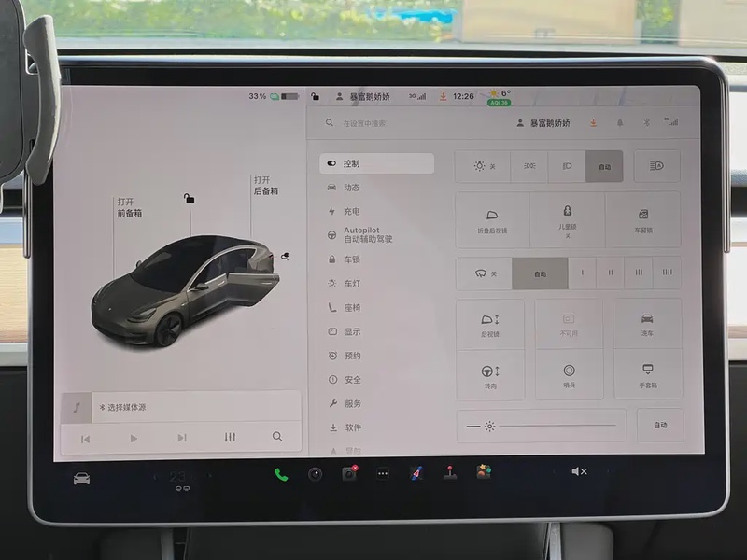Tap the car icon in bottom bar
Image resolution: width=747 pixels, height=560 pixels.
tap(82, 478)
